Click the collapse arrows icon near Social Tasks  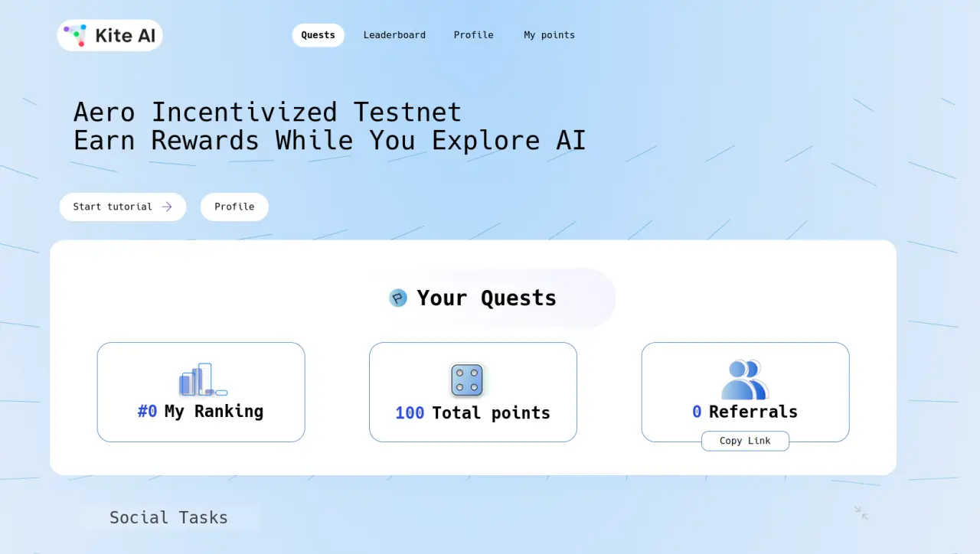[x=861, y=513]
